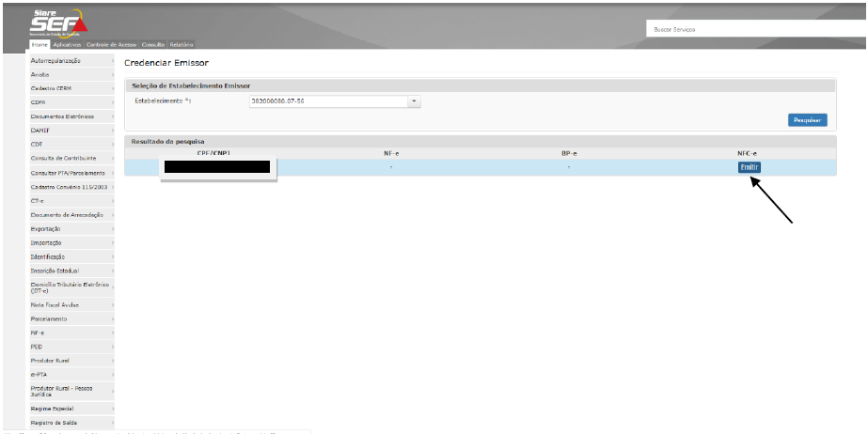The width and height of the screenshot is (868, 434).
Task: Switch to the Aplicativos tab
Action: [67, 44]
